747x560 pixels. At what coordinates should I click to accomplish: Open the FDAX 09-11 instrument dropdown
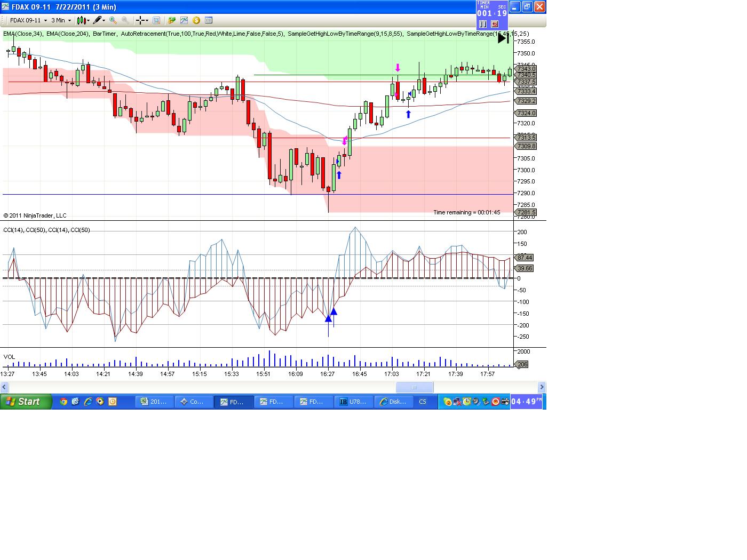coord(29,20)
